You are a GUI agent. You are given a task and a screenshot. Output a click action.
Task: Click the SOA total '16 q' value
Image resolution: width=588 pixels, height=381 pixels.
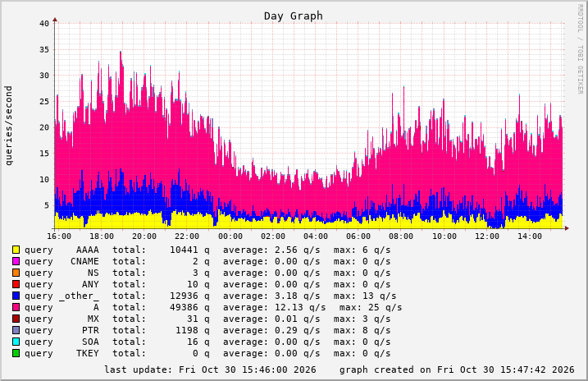point(198,342)
